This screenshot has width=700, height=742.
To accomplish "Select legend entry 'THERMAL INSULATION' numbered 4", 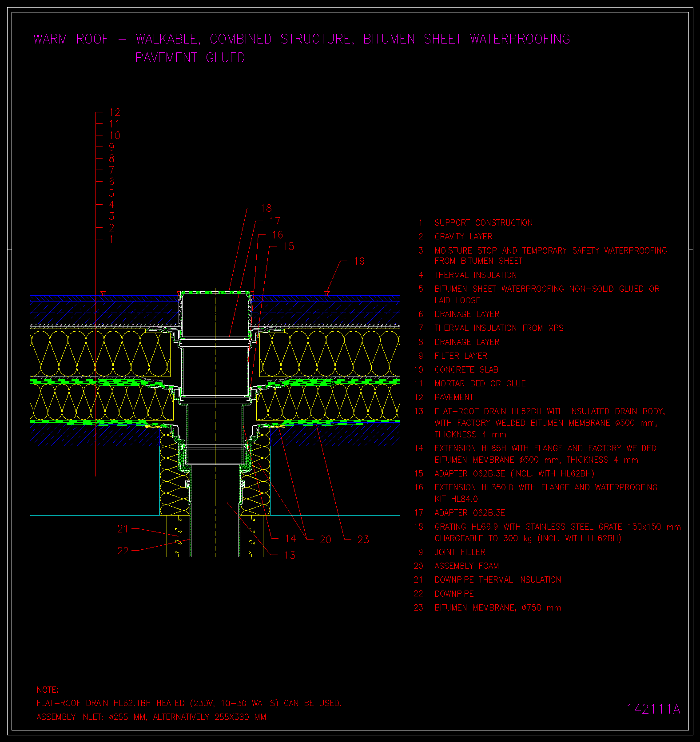I will 475,275.
